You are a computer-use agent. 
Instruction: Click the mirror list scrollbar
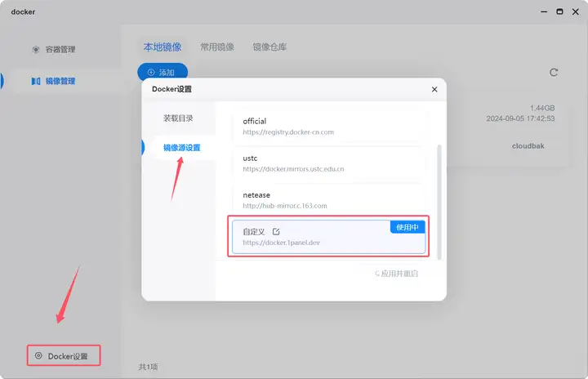[439, 202]
